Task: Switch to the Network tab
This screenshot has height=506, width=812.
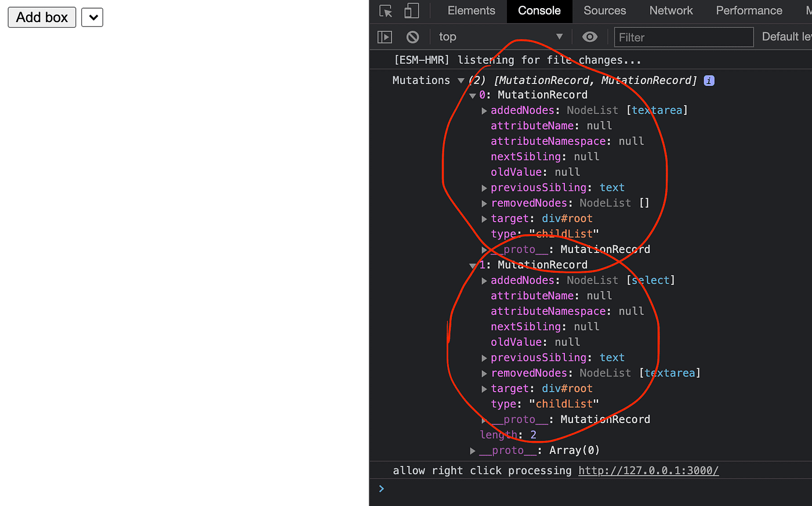Action: click(x=671, y=10)
